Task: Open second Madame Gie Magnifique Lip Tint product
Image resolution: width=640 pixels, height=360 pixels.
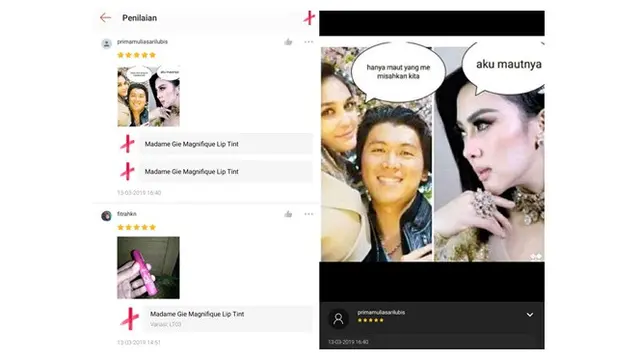Action: click(x=227, y=172)
